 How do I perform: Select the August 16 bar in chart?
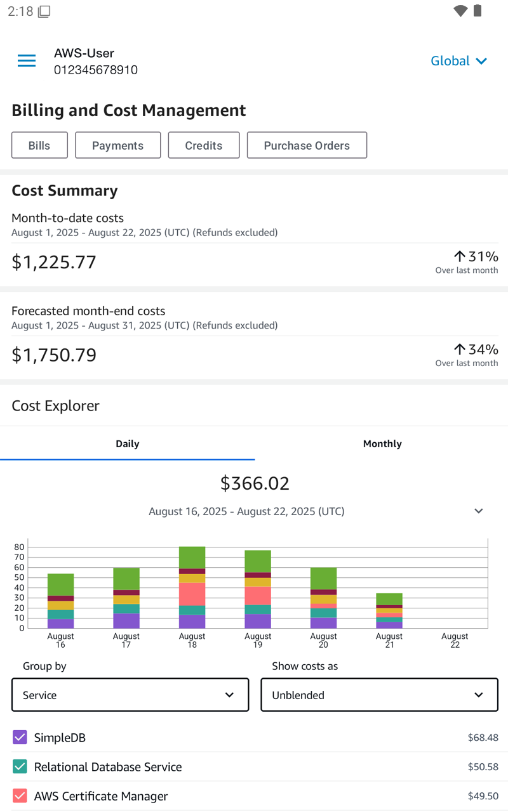60,601
